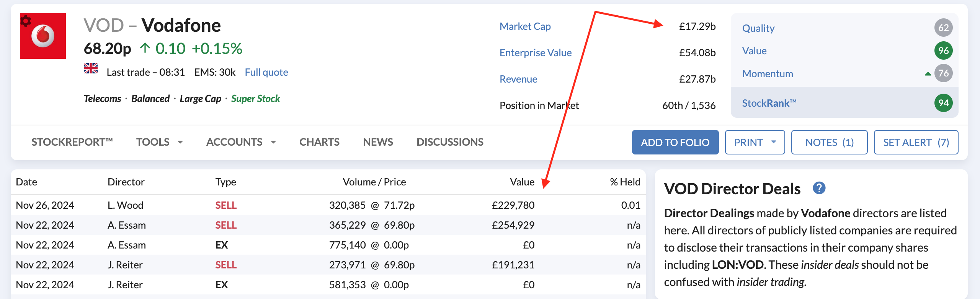This screenshot has height=299, width=980.
Task: Open the Discussions tab
Action: 450,142
